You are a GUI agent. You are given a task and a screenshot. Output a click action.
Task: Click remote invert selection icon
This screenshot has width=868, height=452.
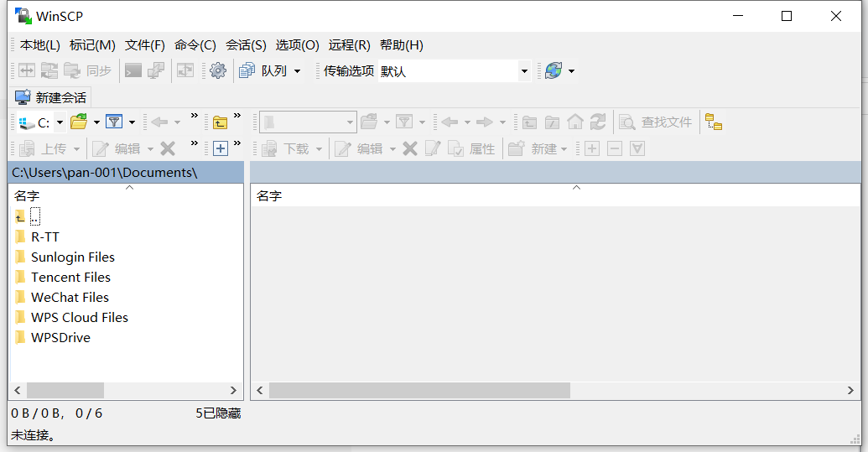tap(637, 148)
